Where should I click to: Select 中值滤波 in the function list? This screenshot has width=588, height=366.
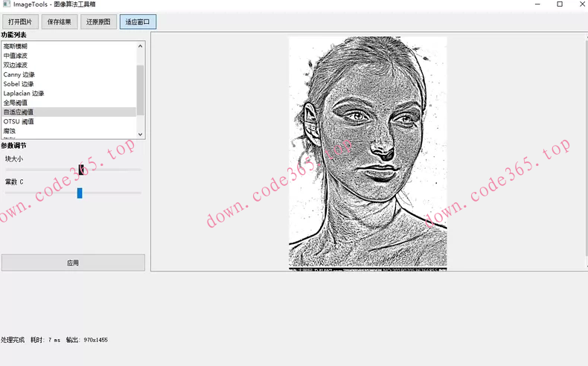pyautogui.click(x=69, y=56)
